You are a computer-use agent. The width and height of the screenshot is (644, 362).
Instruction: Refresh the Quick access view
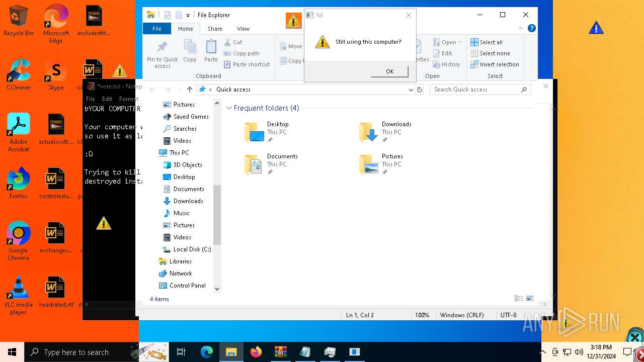[x=420, y=89]
